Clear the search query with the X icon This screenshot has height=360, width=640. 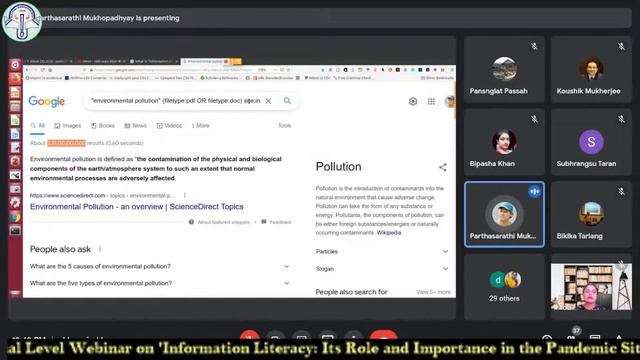click(268, 101)
